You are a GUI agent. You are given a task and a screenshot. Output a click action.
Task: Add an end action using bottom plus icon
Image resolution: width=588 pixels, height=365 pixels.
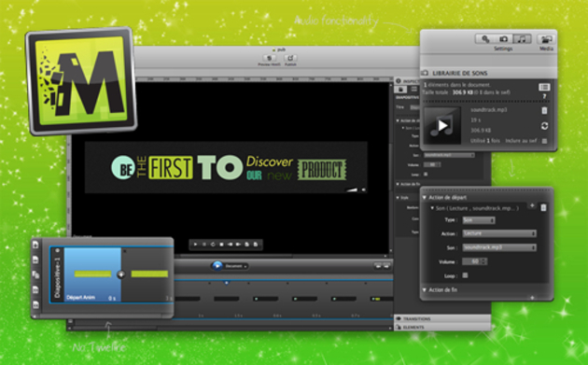(x=532, y=298)
